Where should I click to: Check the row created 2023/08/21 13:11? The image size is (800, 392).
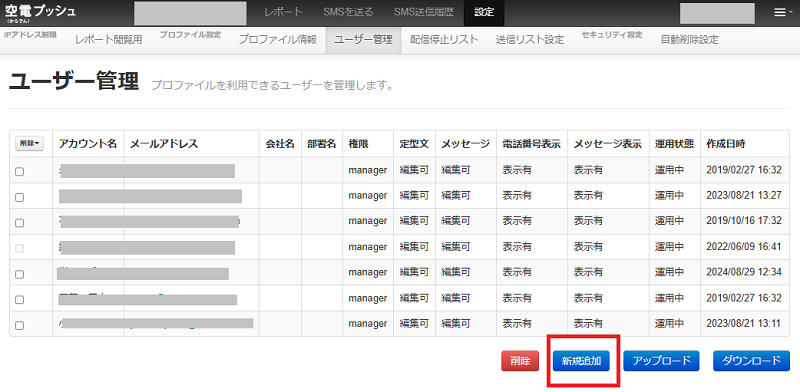click(x=19, y=325)
